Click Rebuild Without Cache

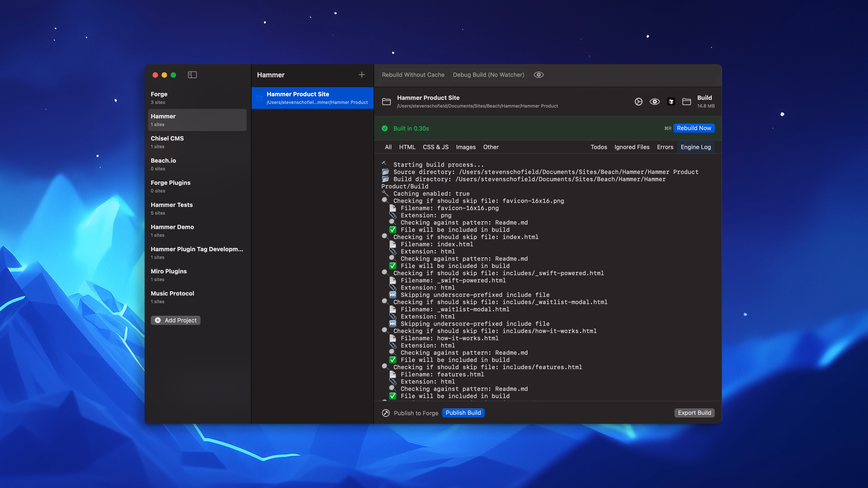[x=413, y=75]
